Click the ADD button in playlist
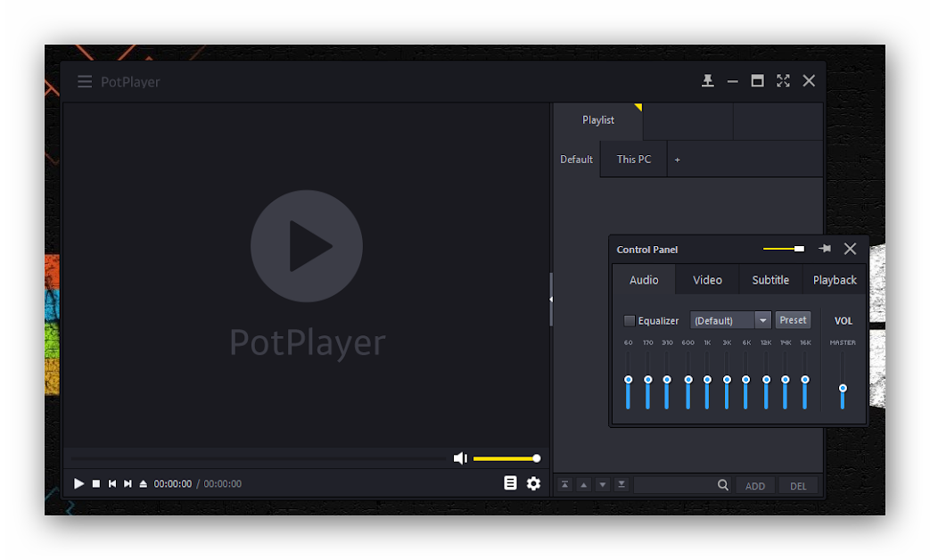 click(755, 486)
